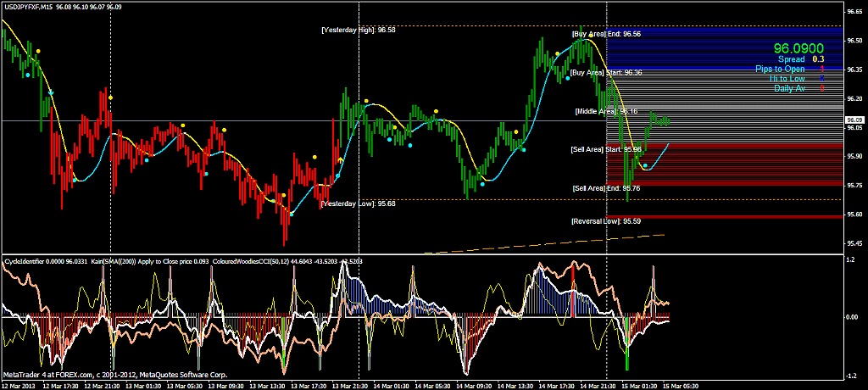The width and height of the screenshot is (868, 390).
Task: Click the indicator scale value 0.00
Action: [853, 317]
